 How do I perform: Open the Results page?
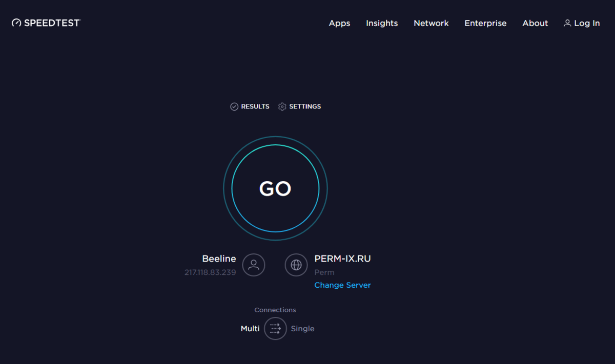pyautogui.click(x=250, y=106)
